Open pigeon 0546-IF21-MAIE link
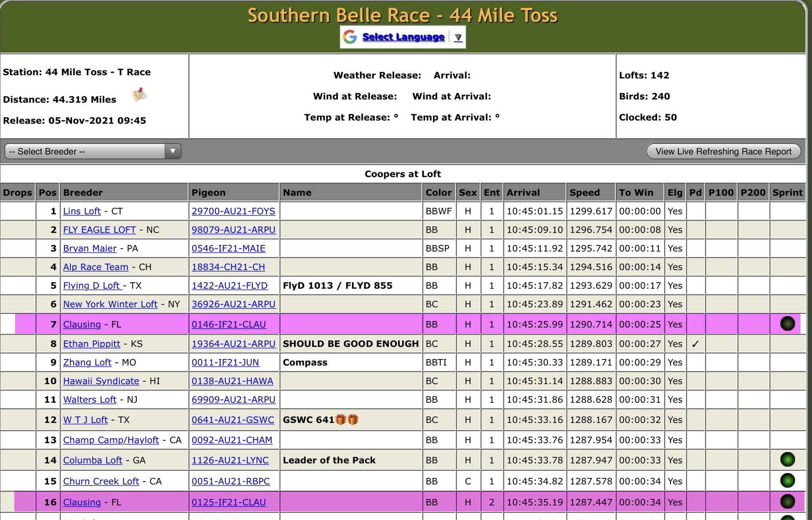This screenshot has height=520, width=812. pos(228,249)
